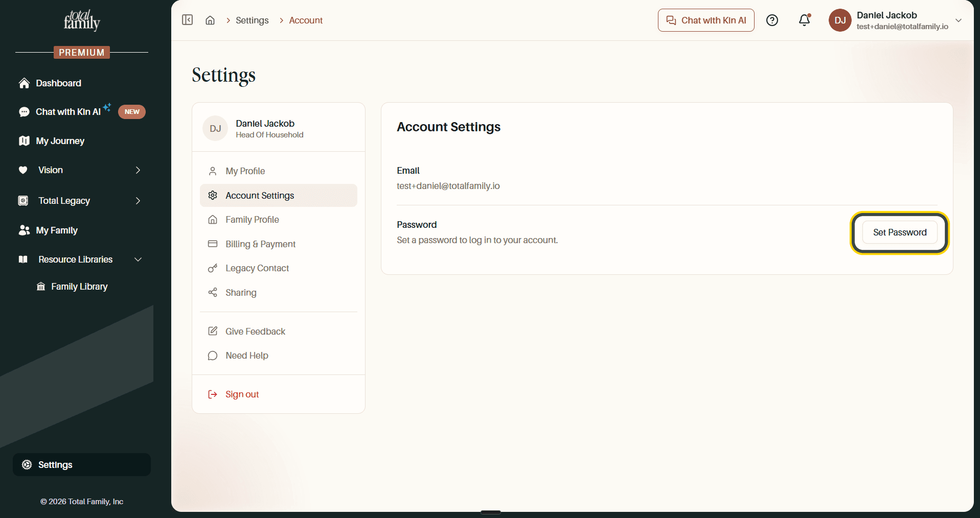Viewport: 980px width, 518px height.
Task: Click the email address test+daniel@totalfamily.io in Account Settings
Action: (x=448, y=186)
